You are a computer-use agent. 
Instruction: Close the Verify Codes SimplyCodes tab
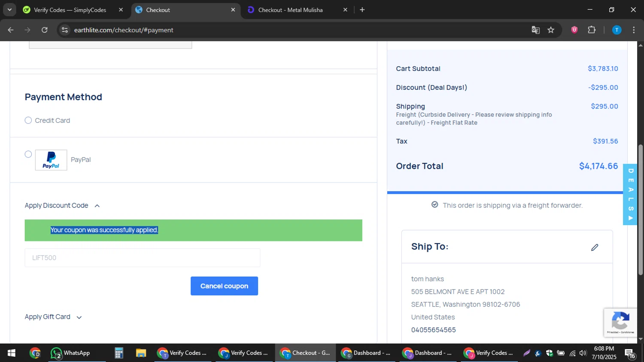pyautogui.click(x=121, y=9)
